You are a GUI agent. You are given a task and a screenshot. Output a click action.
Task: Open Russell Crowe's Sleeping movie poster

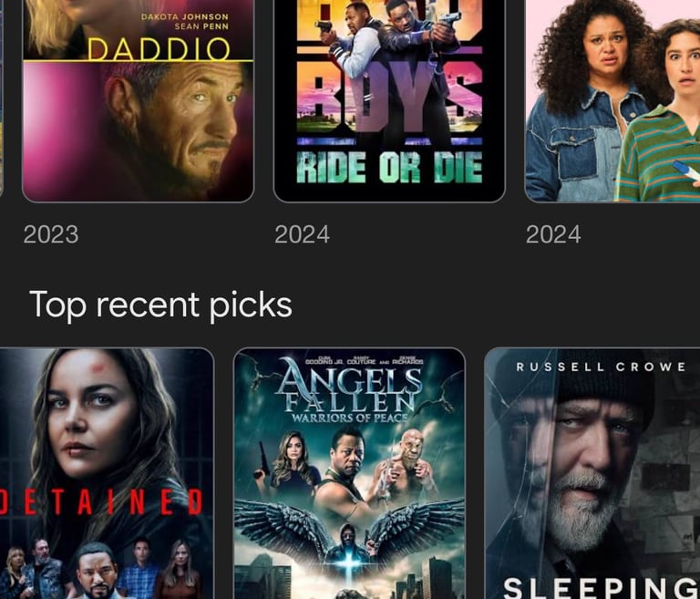pos(592,473)
